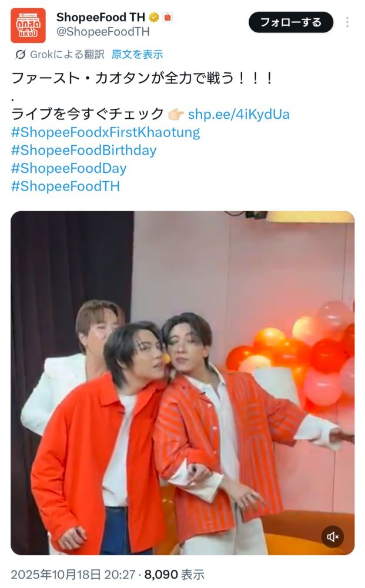Screen dimensions: 365x588
Task: Click the Shopee affiliate badge icon
Action: pos(168,17)
